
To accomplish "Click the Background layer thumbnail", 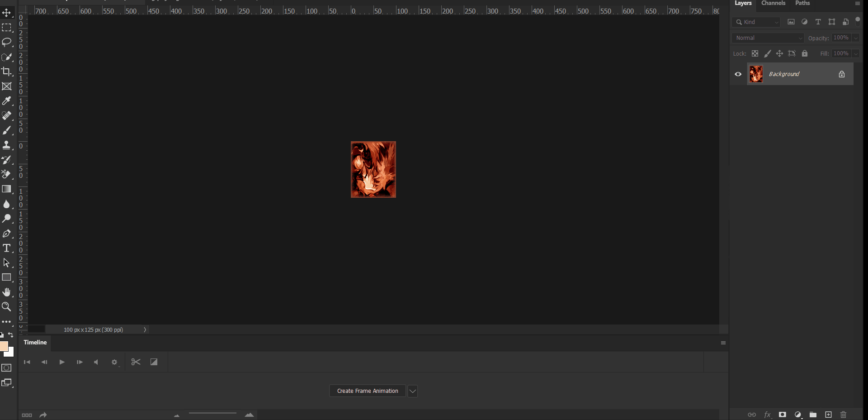I will pyautogui.click(x=756, y=74).
